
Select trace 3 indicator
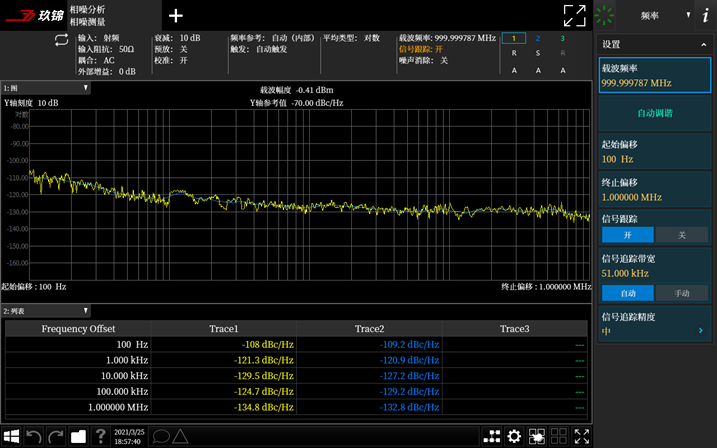[562, 38]
